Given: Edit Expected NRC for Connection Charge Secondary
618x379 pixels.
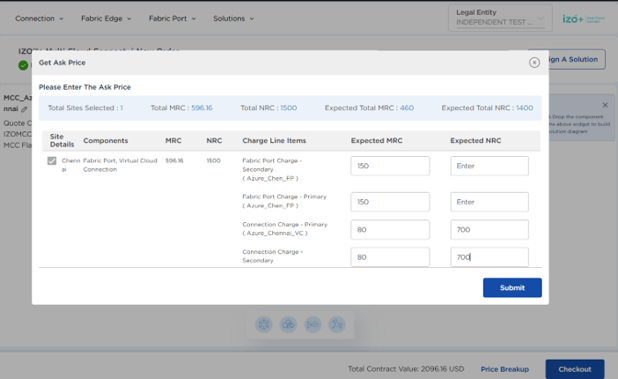Looking at the screenshot, I should [489, 257].
